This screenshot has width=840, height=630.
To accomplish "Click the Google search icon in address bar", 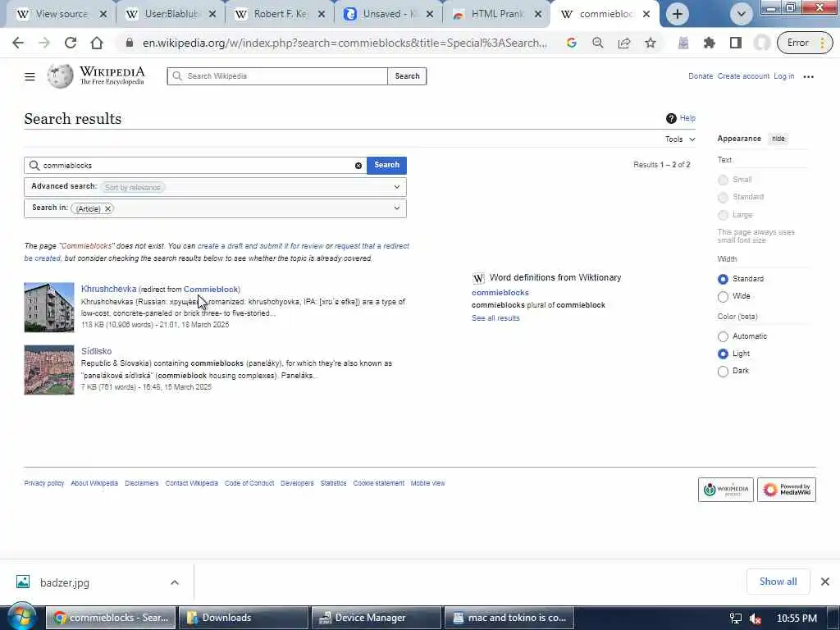I will [x=572, y=43].
